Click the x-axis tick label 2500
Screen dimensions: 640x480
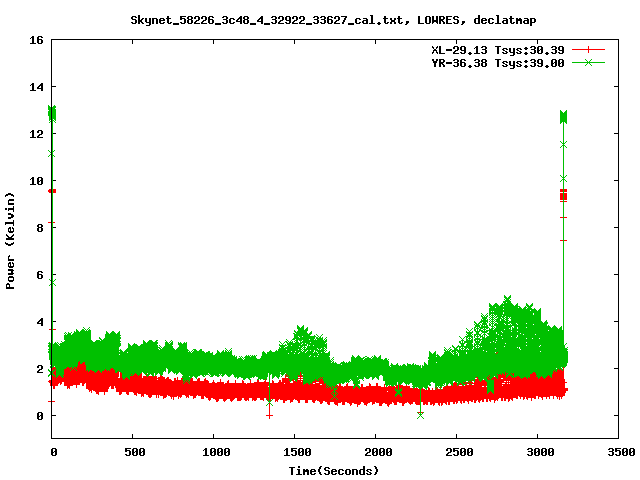point(459,452)
